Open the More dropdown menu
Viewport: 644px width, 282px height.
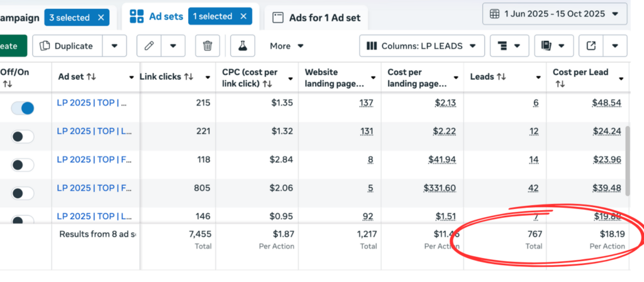point(286,46)
